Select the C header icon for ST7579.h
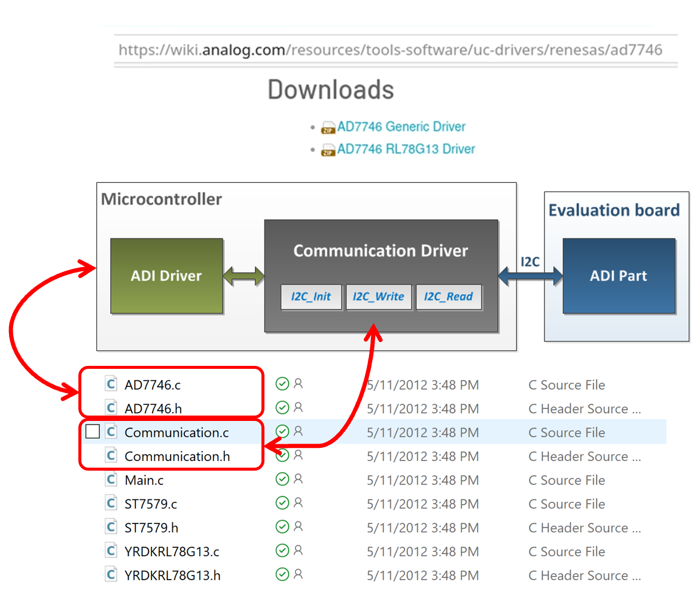Screen dimensions: 700x591 111,527
